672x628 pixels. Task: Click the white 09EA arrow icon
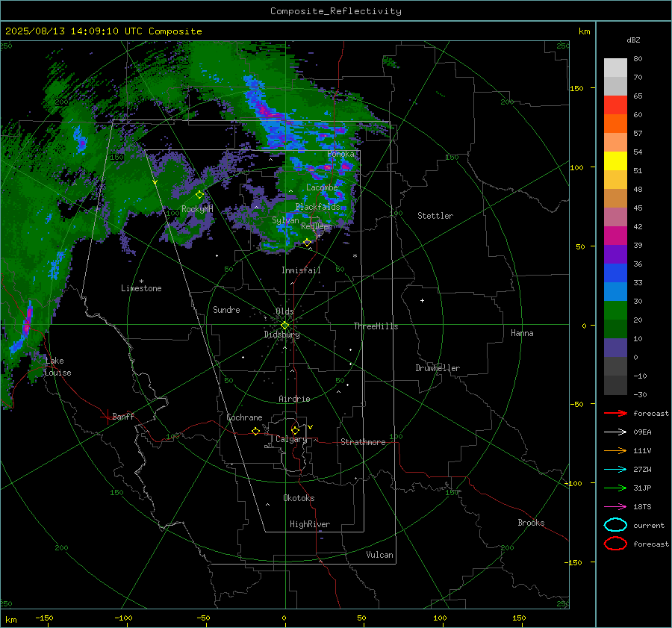[x=615, y=432]
